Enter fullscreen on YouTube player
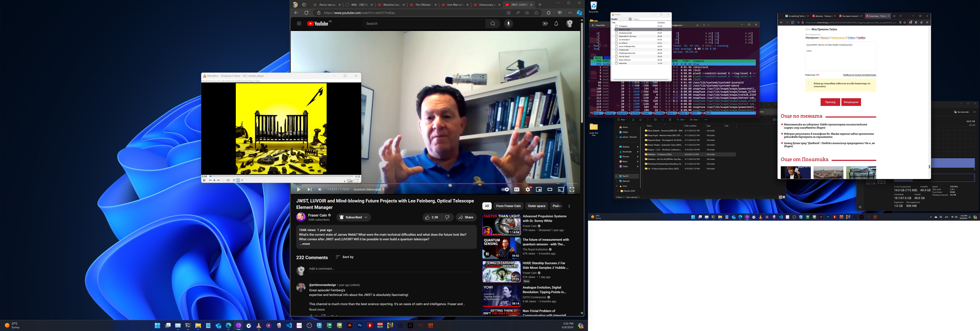 pyautogui.click(x=572, y=189)
